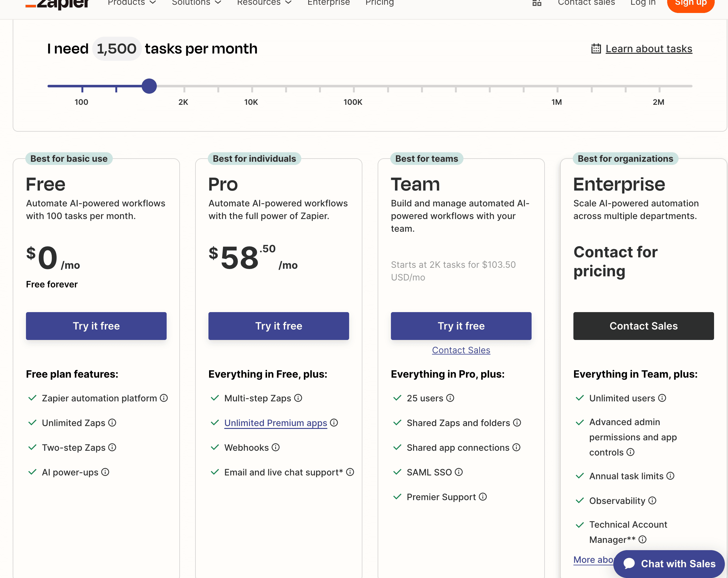
Task: Open info icon next to Annual task limits
Action: (x=670, y=476)
